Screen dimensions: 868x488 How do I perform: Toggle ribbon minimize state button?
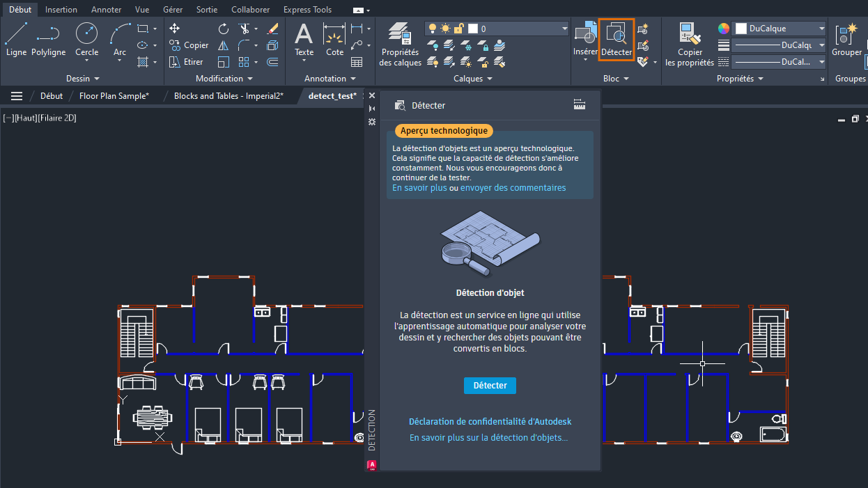point(358,10)
